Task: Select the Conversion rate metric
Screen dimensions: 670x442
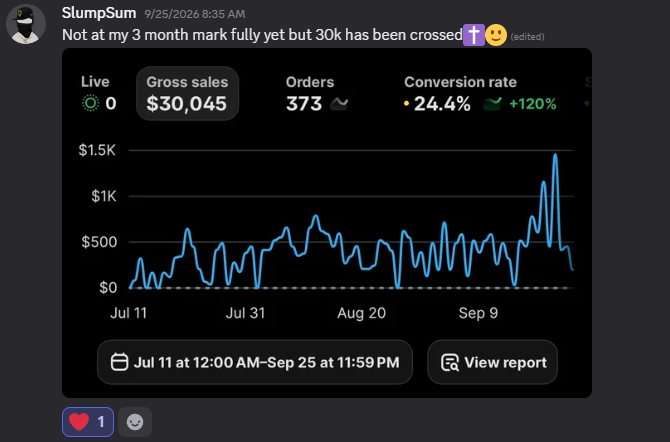Action: (x=480, y=94)
